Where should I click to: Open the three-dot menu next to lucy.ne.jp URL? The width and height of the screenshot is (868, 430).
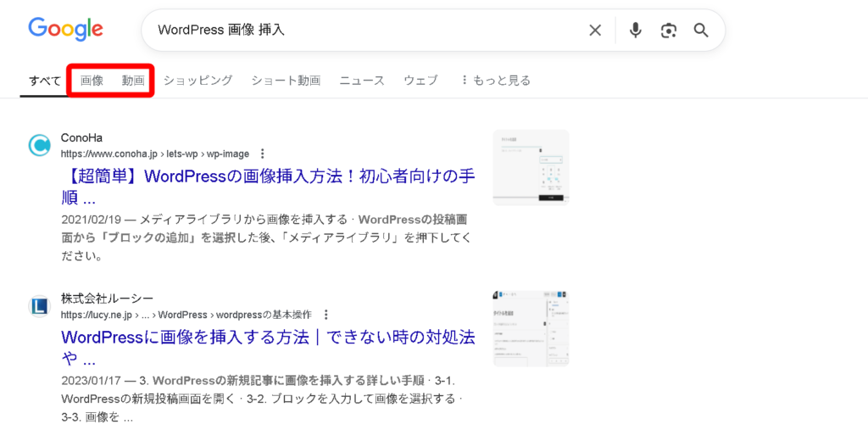tap(325, 315)
